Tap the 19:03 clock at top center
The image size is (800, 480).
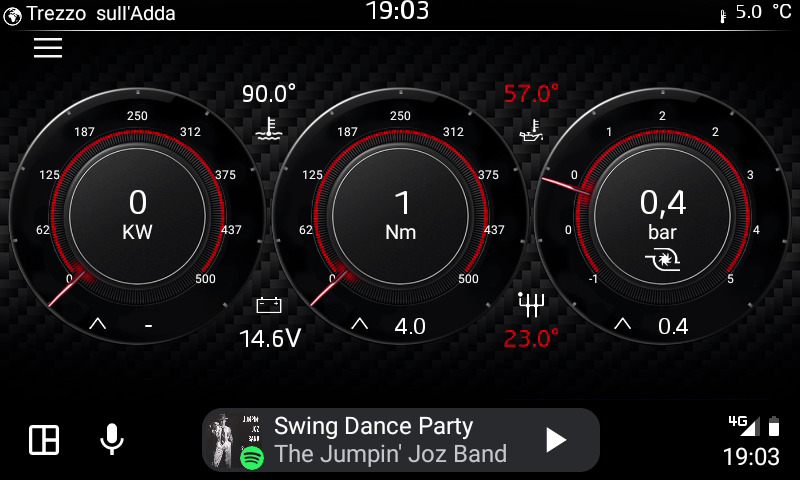point(398,11)
